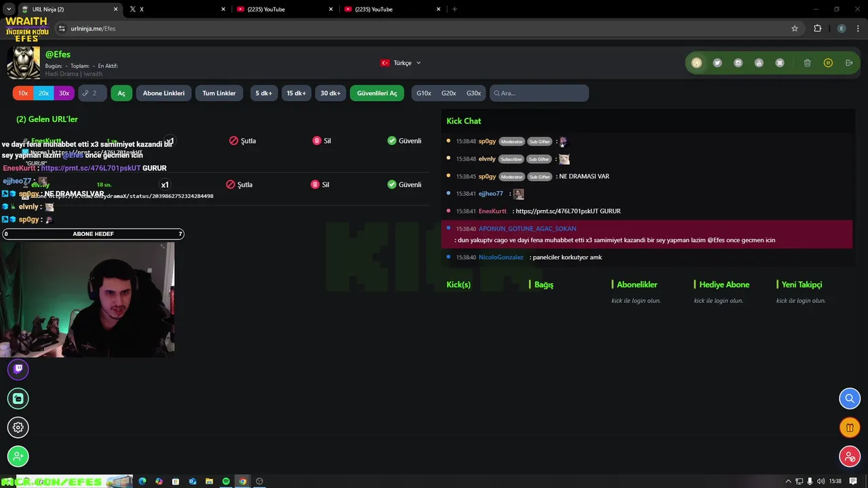Screen dimensions: 868x488
Task: Click the Tum Linkler filter
Action: click(x=219, y=94)
